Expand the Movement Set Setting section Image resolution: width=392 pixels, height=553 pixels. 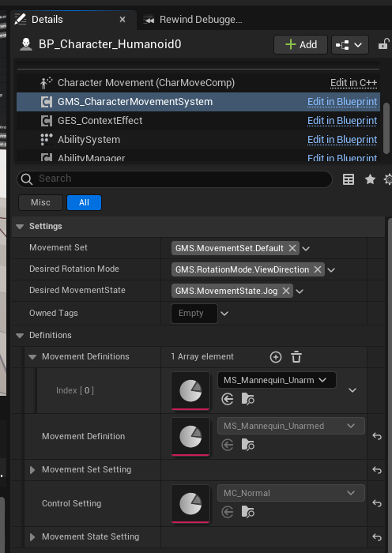(32, 470)
